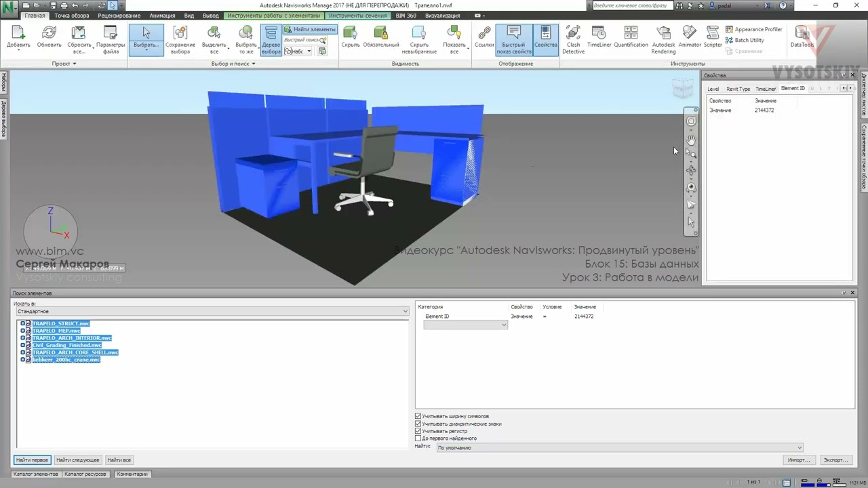This screenshot has width=868, height=488.
Task: Toggle Найти элементы (find items) panel
Action: coord(310,29)
